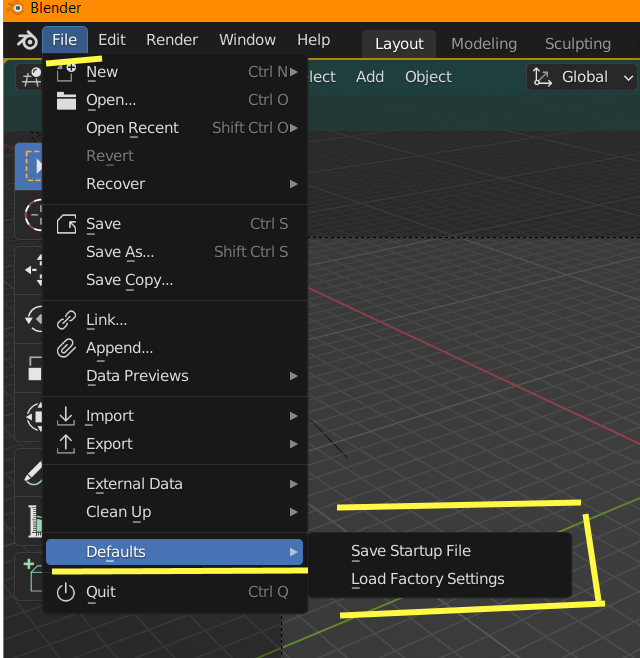Expand the Clean Up submenu
The image size is (640, 658).
point(175,512)
